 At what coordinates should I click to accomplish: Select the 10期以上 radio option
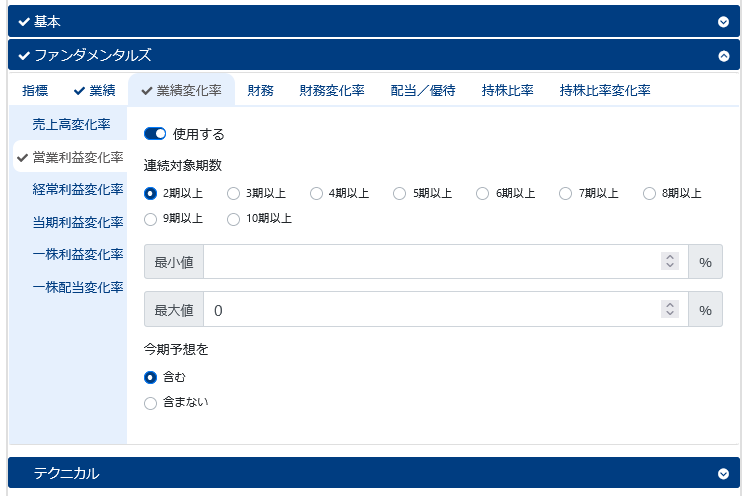[233, 219]
